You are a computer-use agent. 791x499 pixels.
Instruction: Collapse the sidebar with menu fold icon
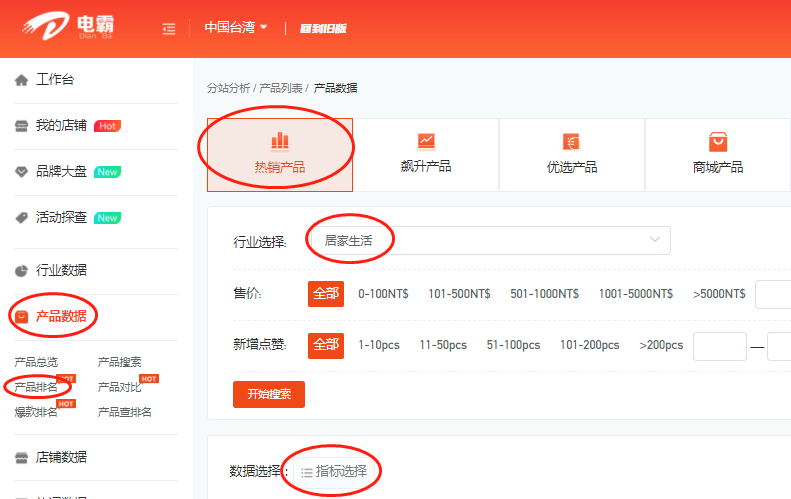(169, 29)
